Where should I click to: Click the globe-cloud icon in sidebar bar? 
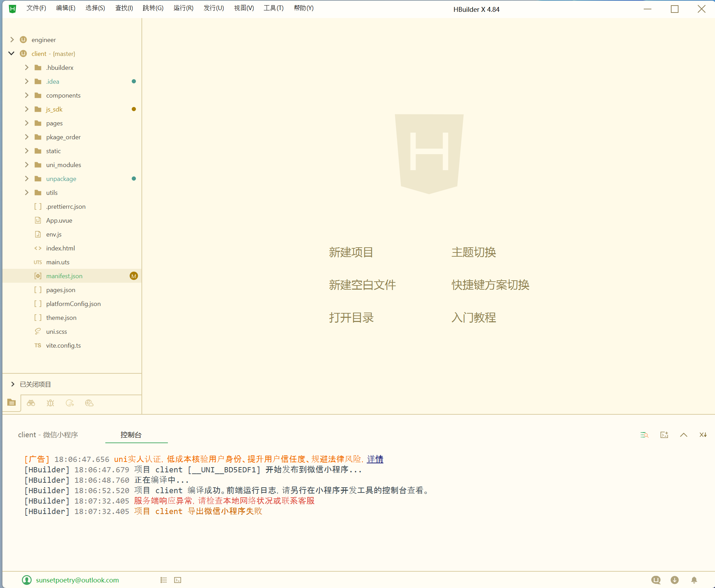(x=89, y=403)
